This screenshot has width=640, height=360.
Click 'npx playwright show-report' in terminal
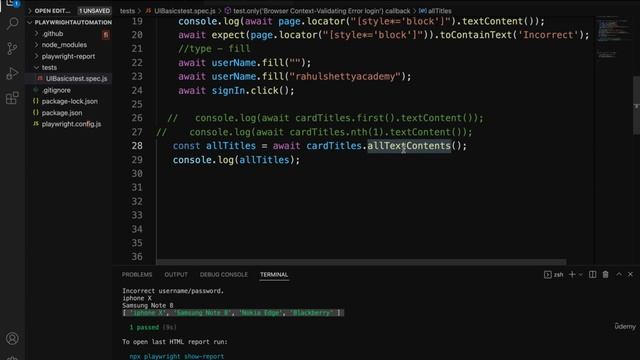tap(177, 356)
